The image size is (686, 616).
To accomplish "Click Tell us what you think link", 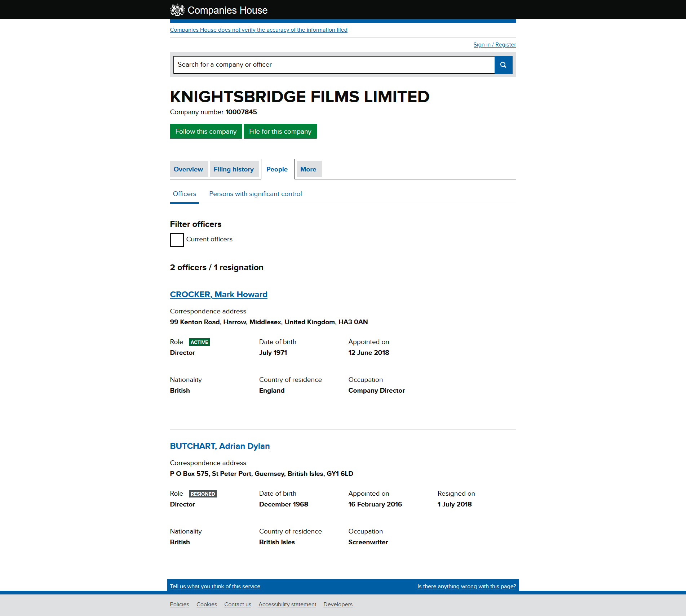I will [x=215, y=586].
